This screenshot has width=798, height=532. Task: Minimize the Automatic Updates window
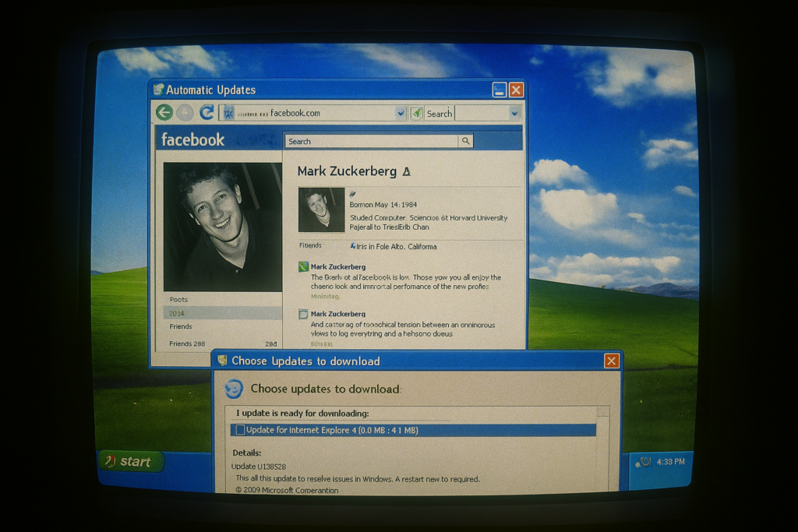pyautogui.click(x=500, y=90)
